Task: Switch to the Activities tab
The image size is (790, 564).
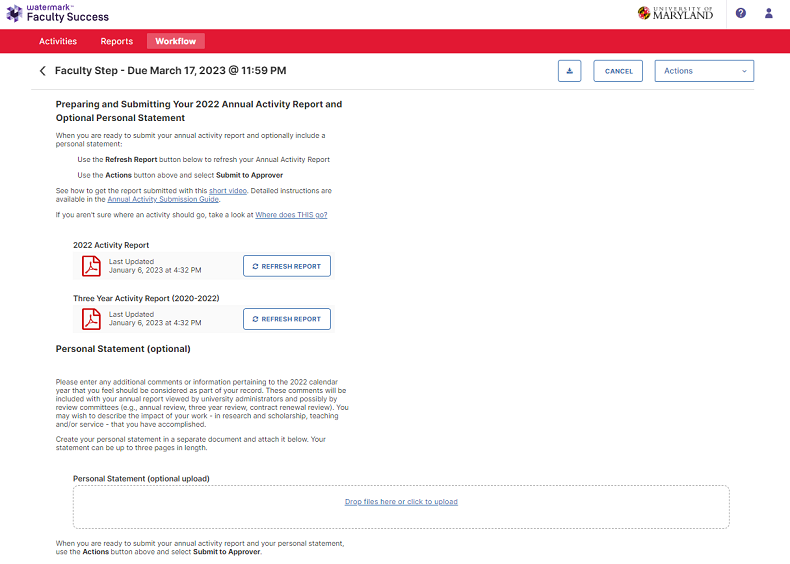Action: pyautogui.click(x=58, y=41)
